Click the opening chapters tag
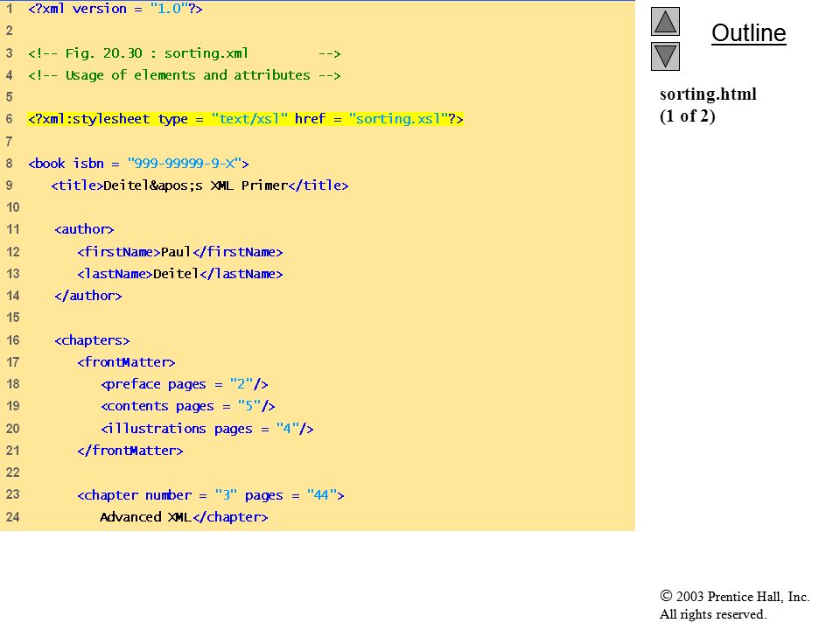 (x=92, y=340)
